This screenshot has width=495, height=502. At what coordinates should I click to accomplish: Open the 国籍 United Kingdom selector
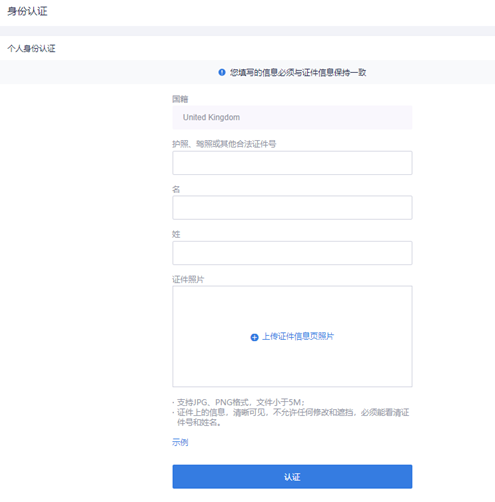[292, 117]
